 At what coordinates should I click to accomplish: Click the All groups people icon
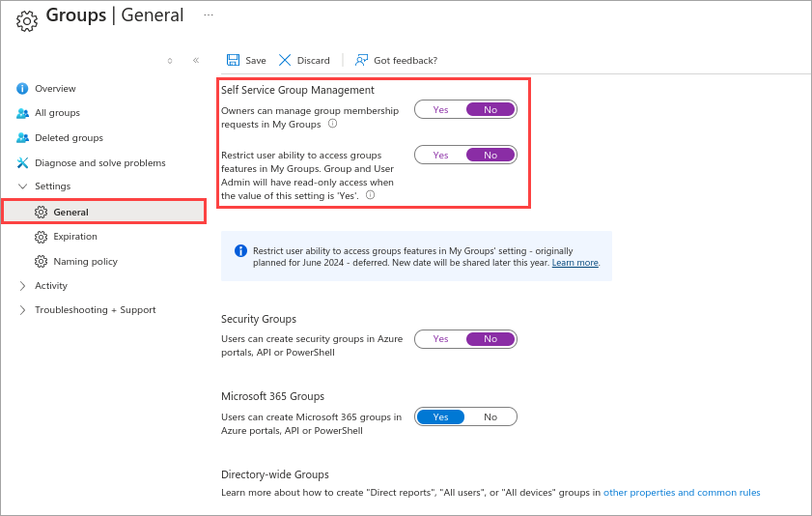pyautogui.click(x=22, y=113)
